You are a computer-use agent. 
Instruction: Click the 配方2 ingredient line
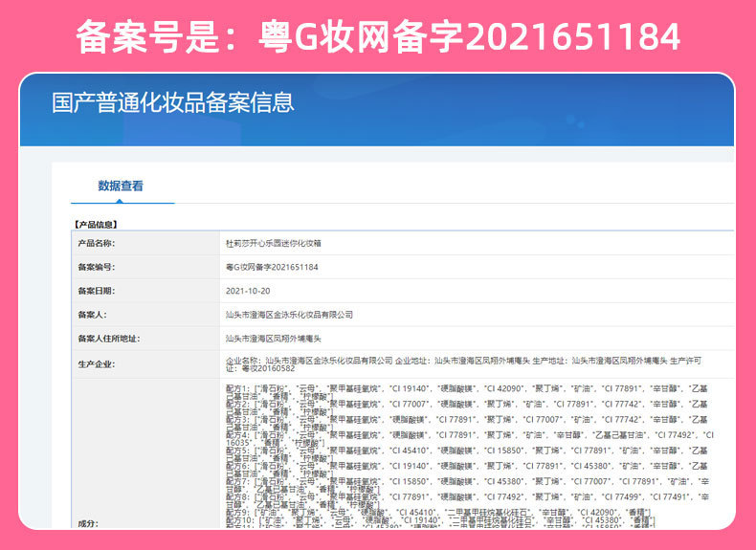(x=467, y=407)
